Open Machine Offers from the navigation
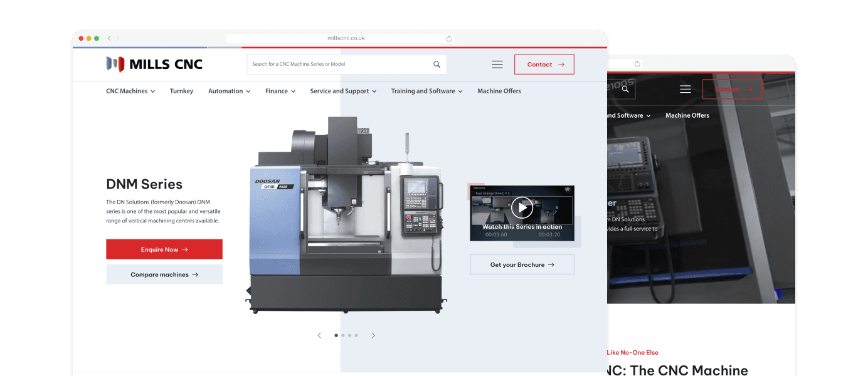 coord(499,91)
